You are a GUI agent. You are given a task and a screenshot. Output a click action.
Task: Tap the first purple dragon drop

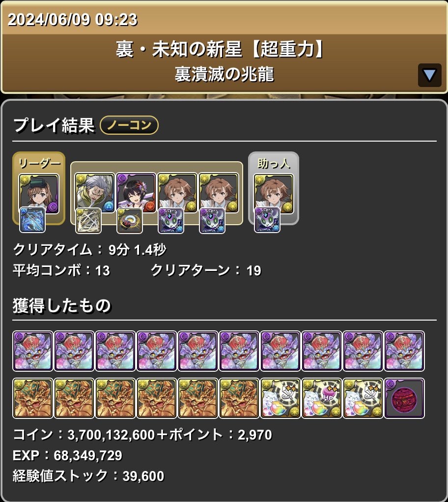click(32, 351)
